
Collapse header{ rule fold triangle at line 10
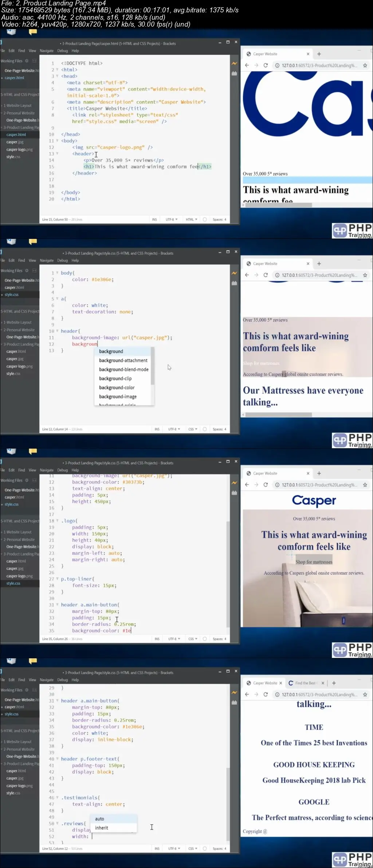click(57, 331)
